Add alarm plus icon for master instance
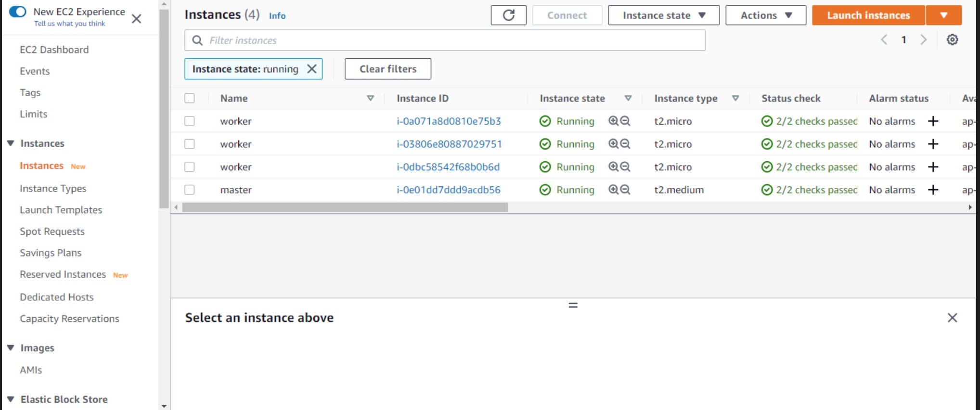Screen dimensions: 980x410 tap(933, 190)
